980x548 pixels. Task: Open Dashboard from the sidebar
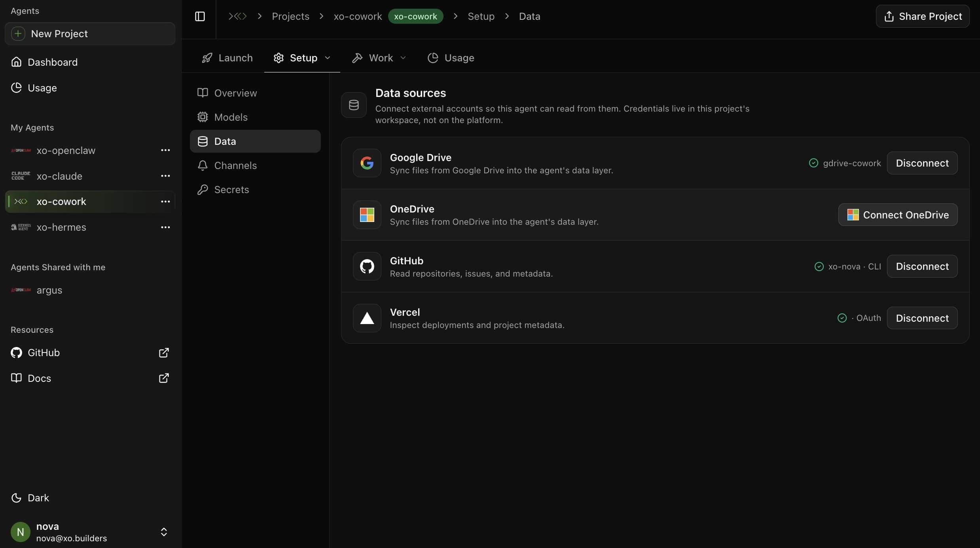(90, 62)
